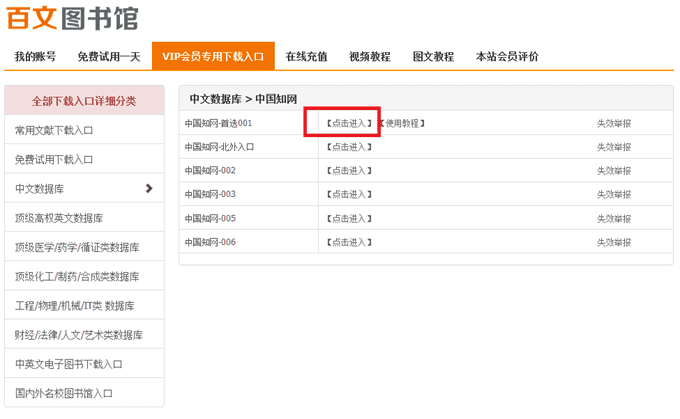Screen dimensions: 680x419
Task: Open the 我的账号 tab
Action: tap(35, 56)
